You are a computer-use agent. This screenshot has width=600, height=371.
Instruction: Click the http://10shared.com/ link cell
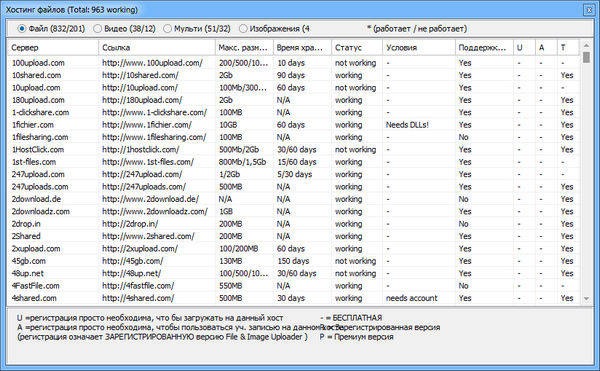tap(140, 75)
